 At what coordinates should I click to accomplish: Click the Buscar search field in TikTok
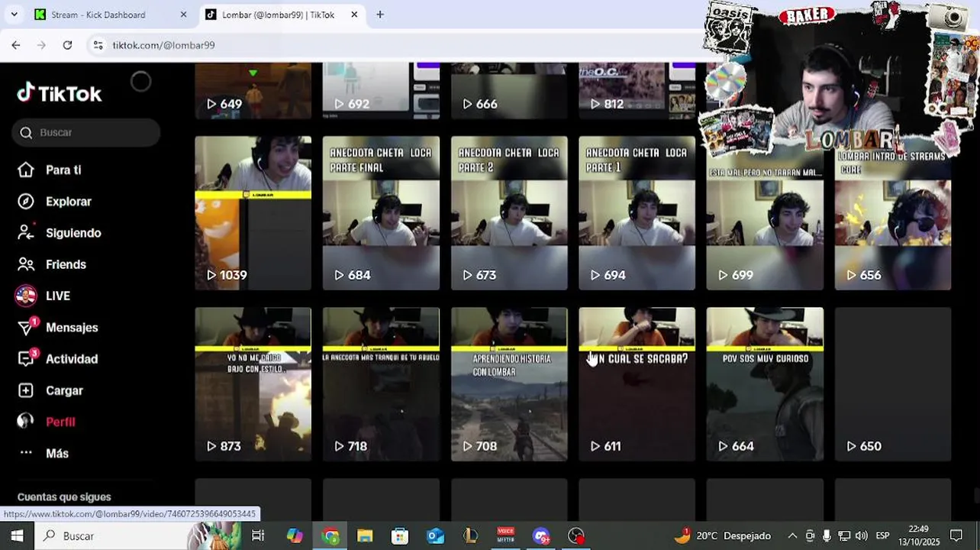86,132
